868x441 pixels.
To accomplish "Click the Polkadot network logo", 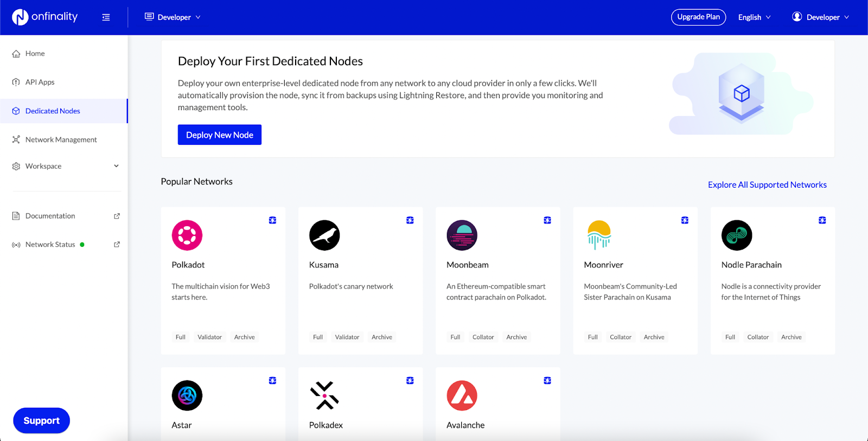I will [187, 235].
